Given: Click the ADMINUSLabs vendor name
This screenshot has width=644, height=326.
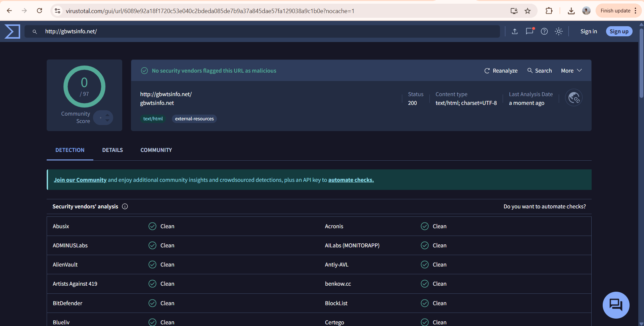Looking at the screenshot, I should pyautogui.click(x=70, y=245).
